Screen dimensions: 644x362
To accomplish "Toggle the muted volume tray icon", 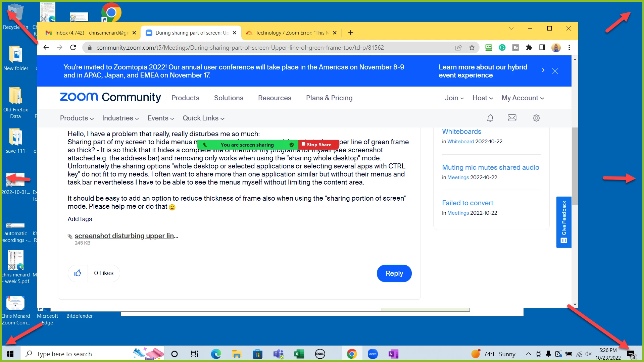I will tap(589, 354).
